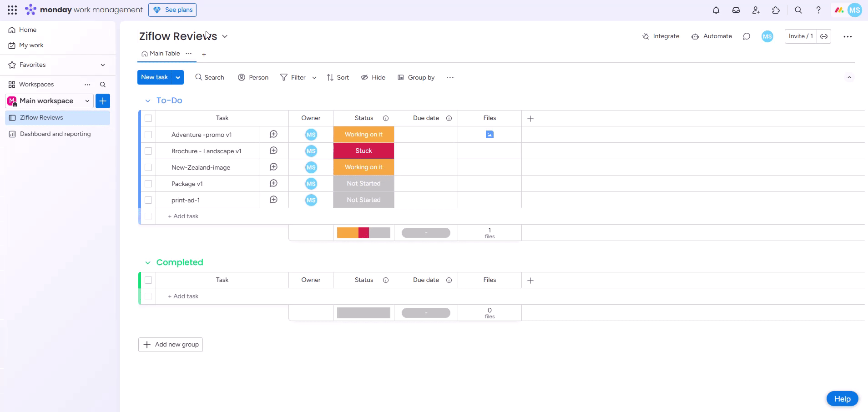Open more toolbar options ellipsis
This screenshot has width=868, height=412.
(x=450, y=77)
